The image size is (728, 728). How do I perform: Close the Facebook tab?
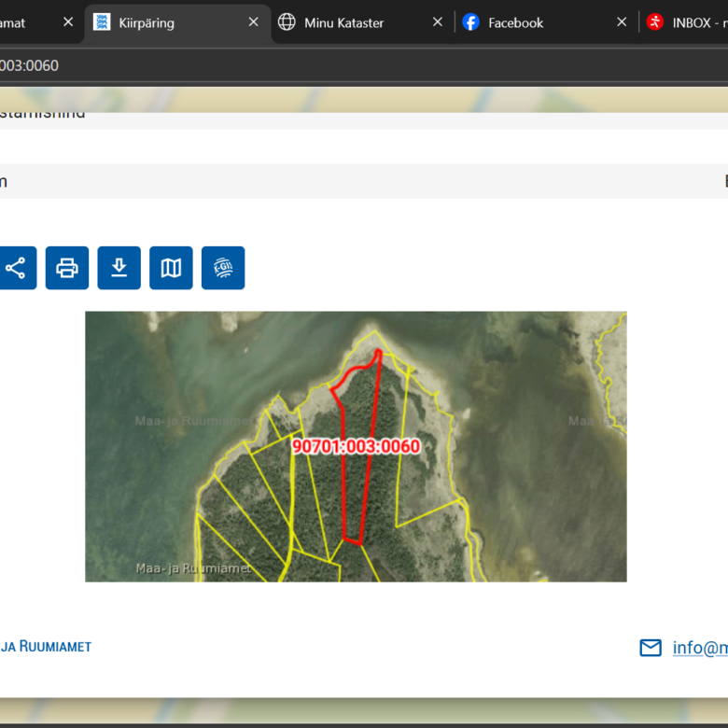(x=622, y=22)
